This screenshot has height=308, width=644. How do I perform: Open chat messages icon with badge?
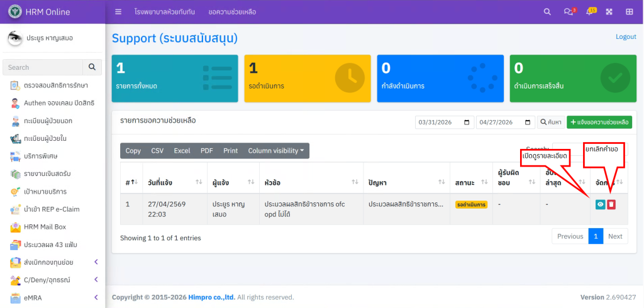click(569, 12)
